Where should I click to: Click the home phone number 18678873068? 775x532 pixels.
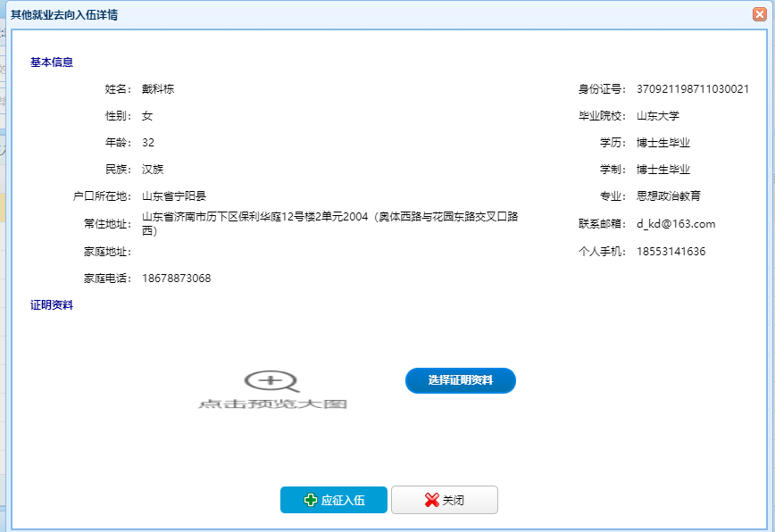[176, 278]
